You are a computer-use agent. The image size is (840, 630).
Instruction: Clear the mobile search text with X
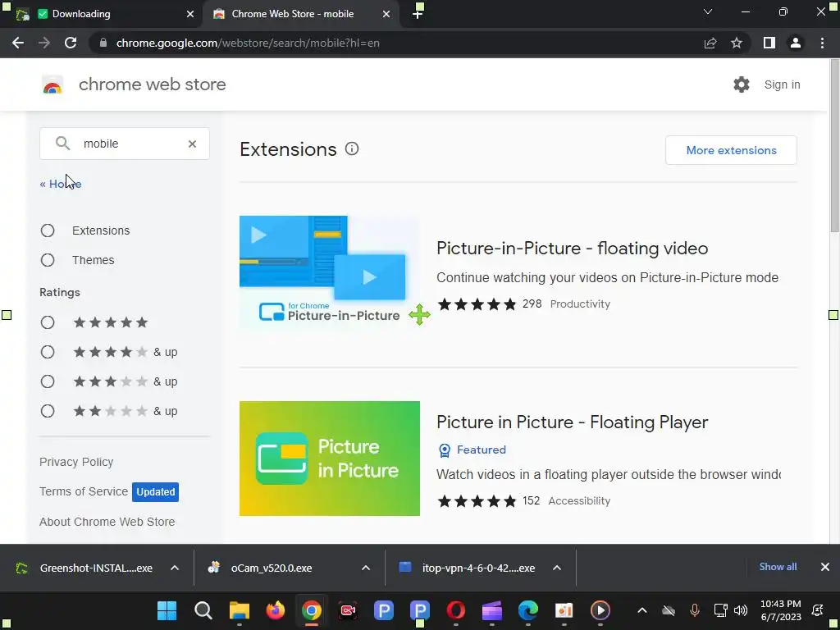click(x=192, y=144)
